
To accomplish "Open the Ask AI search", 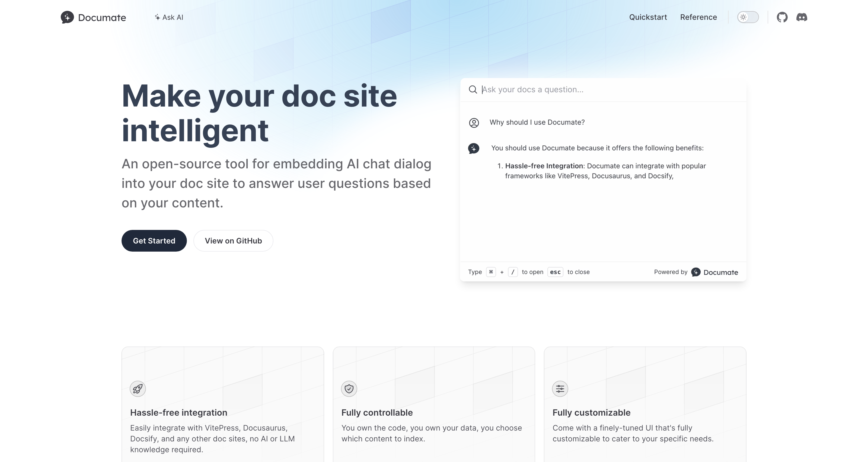I will (169, 17).
